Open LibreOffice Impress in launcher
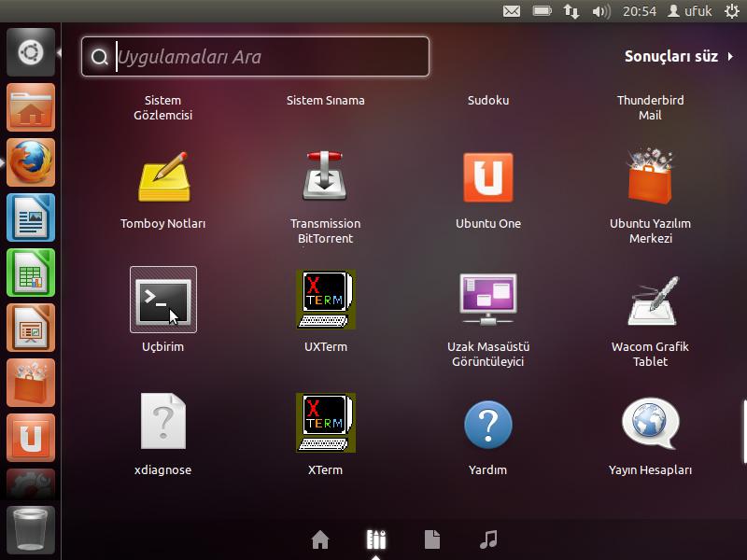747x560 pixels. click(31, 328)
